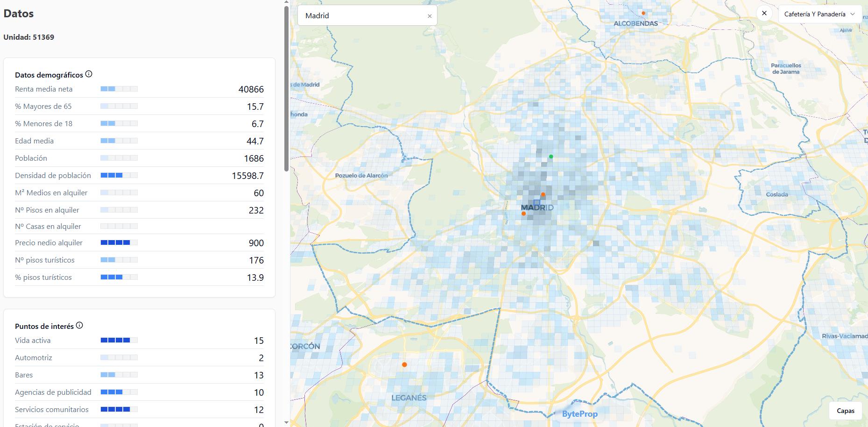Click the Vida activa level bar
The height and width of the screenshot is (427, 868).
(119, 340)
